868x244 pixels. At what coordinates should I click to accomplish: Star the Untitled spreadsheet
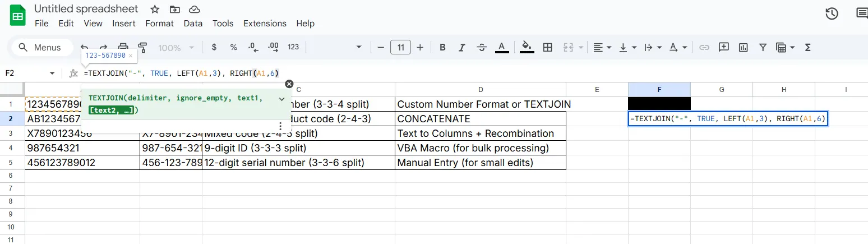[155, 10]
